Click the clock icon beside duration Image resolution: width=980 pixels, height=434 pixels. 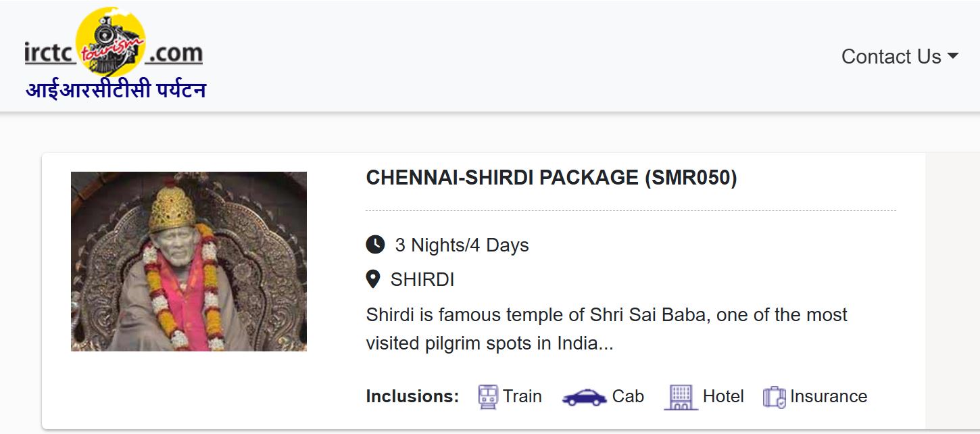376,245
